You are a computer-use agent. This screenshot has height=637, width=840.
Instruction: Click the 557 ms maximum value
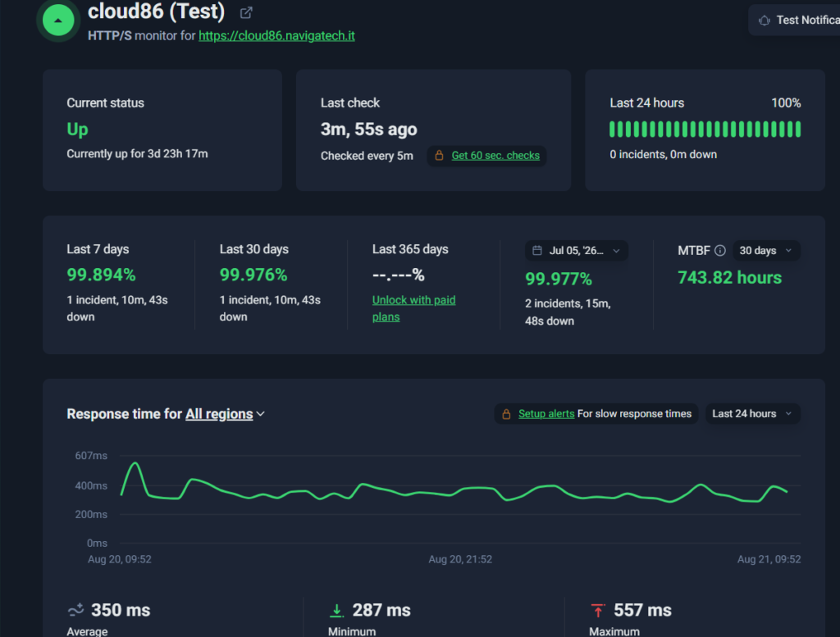point(642,610)
